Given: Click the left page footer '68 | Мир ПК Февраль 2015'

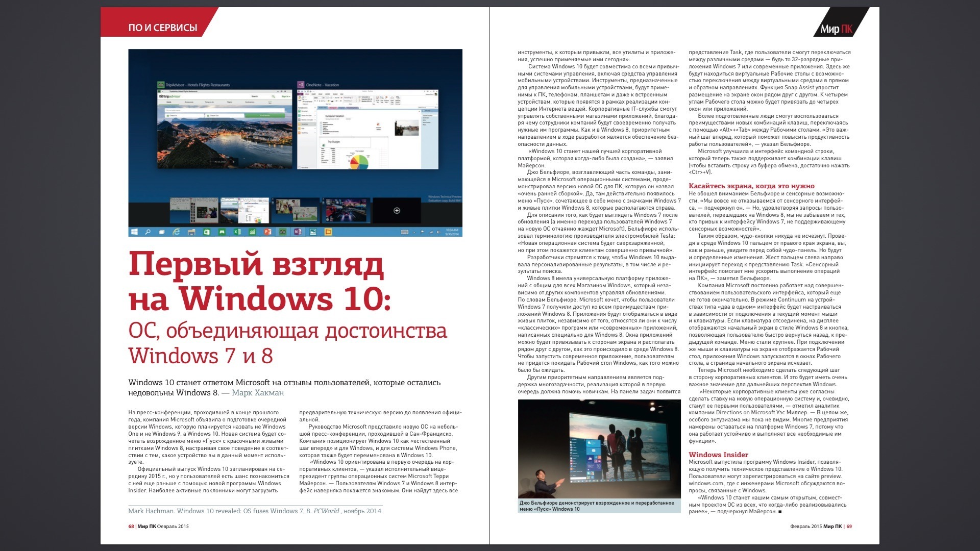Looking at the screenshot, I should click(x=158, y=527).
